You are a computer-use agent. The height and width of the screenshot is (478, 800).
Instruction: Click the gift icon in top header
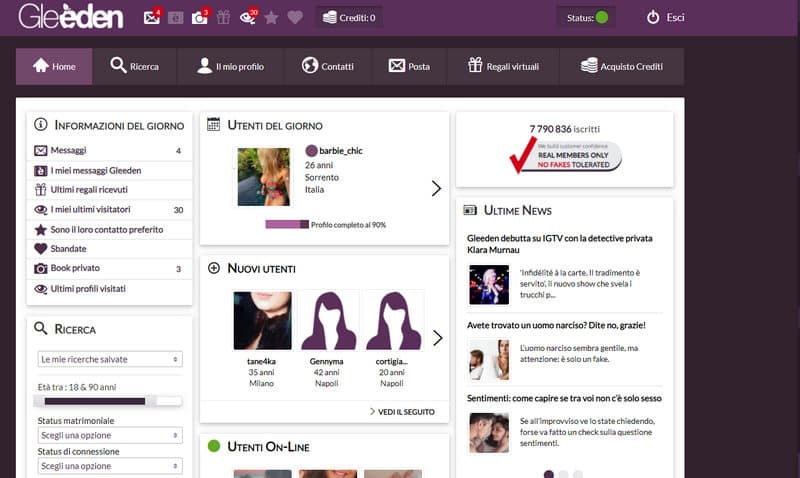[x=223, y=17]
